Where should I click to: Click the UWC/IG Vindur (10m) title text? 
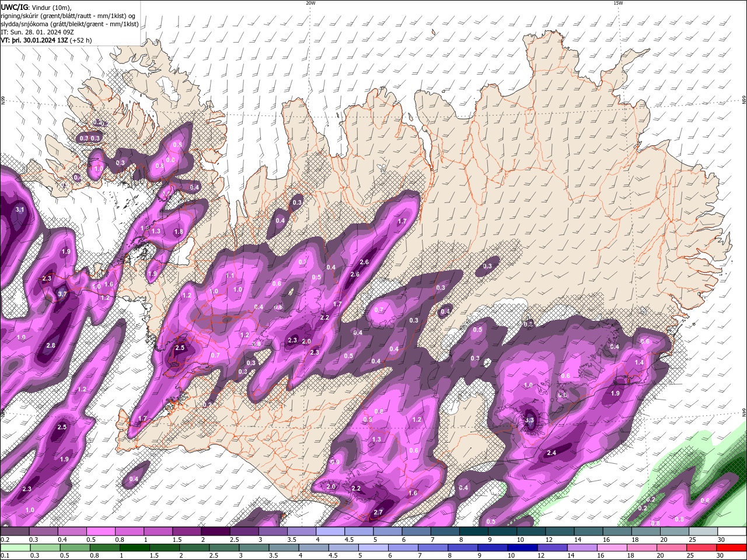[35, 7]
